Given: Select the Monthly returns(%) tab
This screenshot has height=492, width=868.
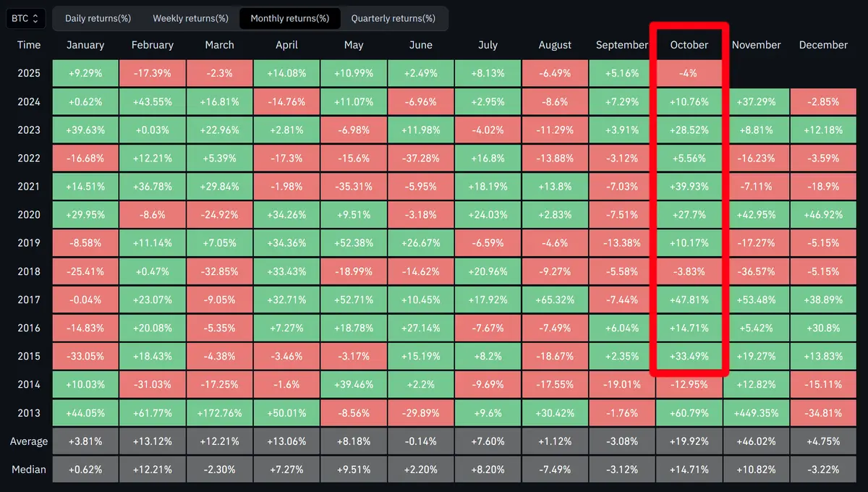Looking at the screenshot, I should [290, 18].
